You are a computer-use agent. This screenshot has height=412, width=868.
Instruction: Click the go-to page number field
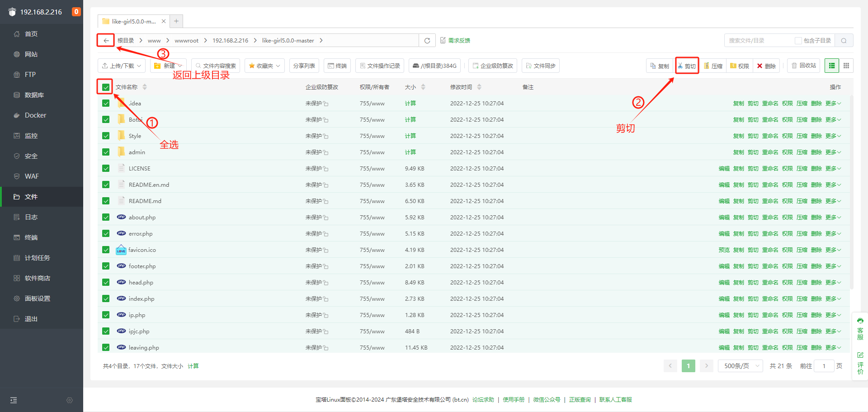824,366
